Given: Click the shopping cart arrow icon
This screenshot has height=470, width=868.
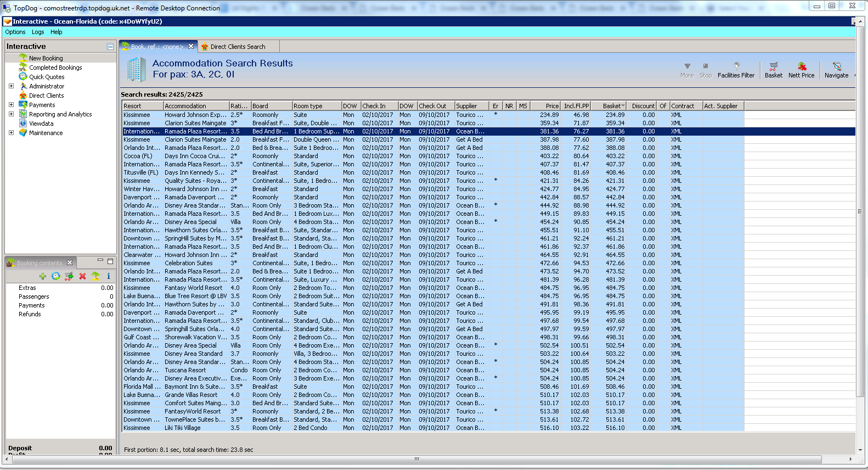Looking at the screenshot, I should 69,276.
